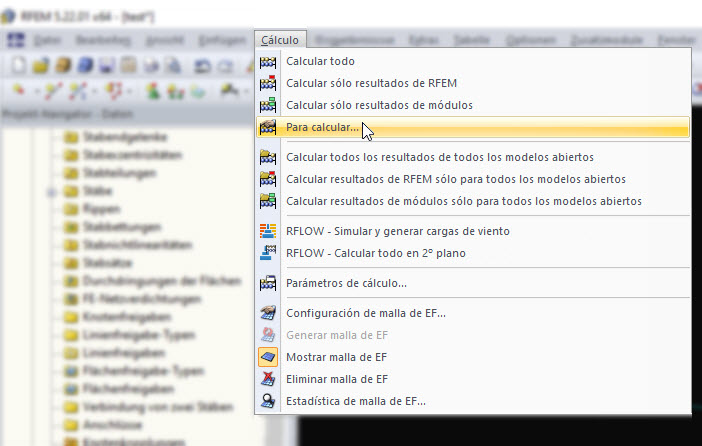Click the Generar malla de EF icon
The width and height of the screenshot is (702, 446).
pyautogui.click(x=268, y=335)
